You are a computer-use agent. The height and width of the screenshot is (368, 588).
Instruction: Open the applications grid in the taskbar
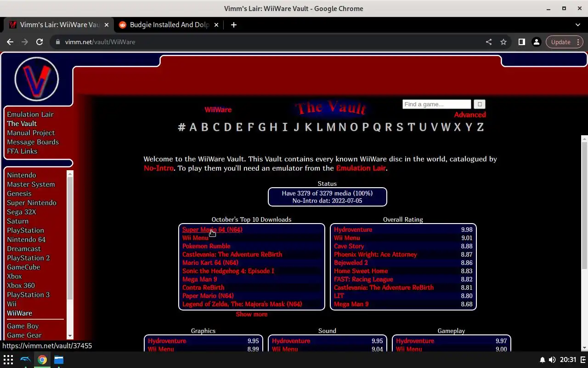[x=8, y=360]
